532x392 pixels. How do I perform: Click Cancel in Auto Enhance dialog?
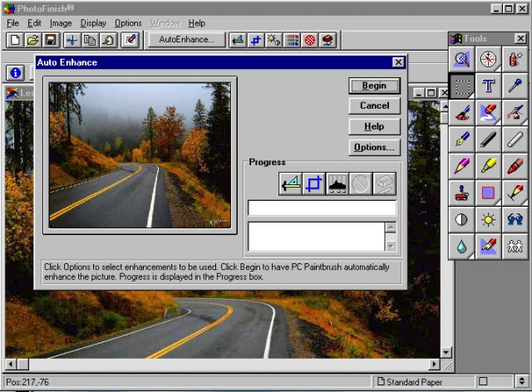coord(374,105)
